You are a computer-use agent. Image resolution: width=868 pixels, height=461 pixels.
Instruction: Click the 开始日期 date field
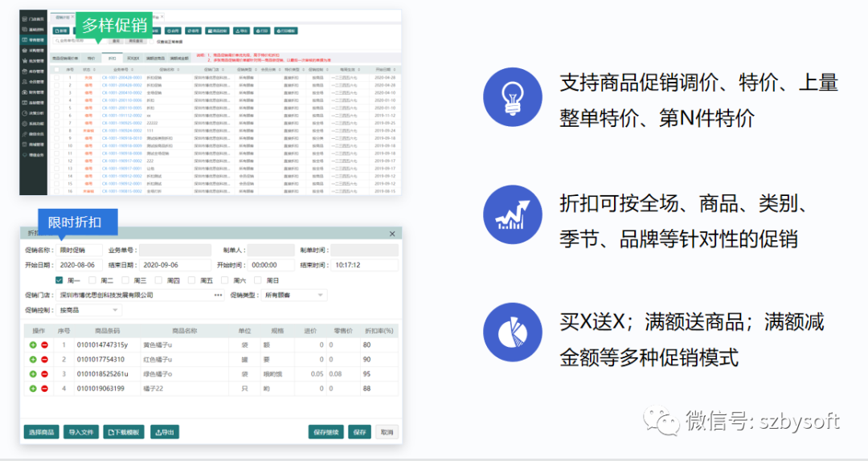79,265
